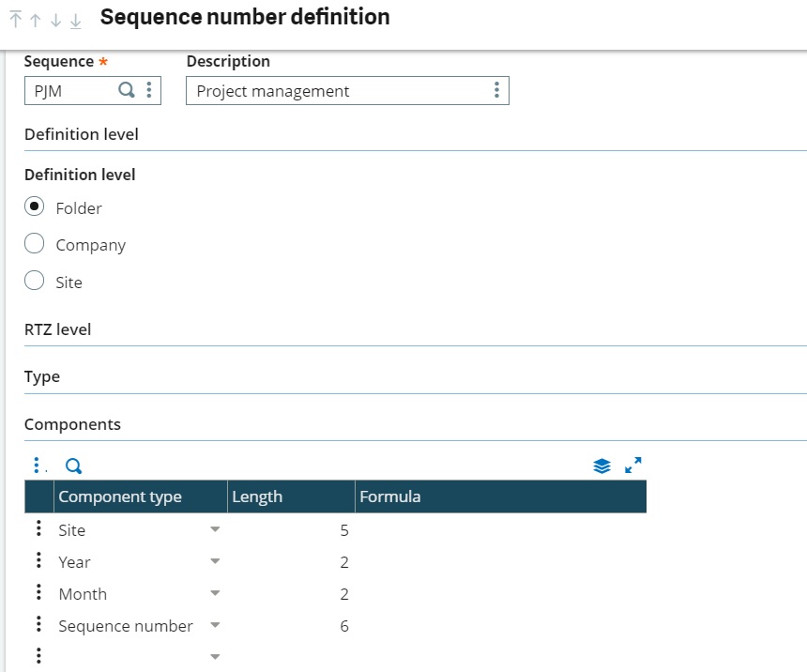The height and width of the screenshot is (672, 807).
Task: Open Description field actions menu dots
Action: coord(496,90)
